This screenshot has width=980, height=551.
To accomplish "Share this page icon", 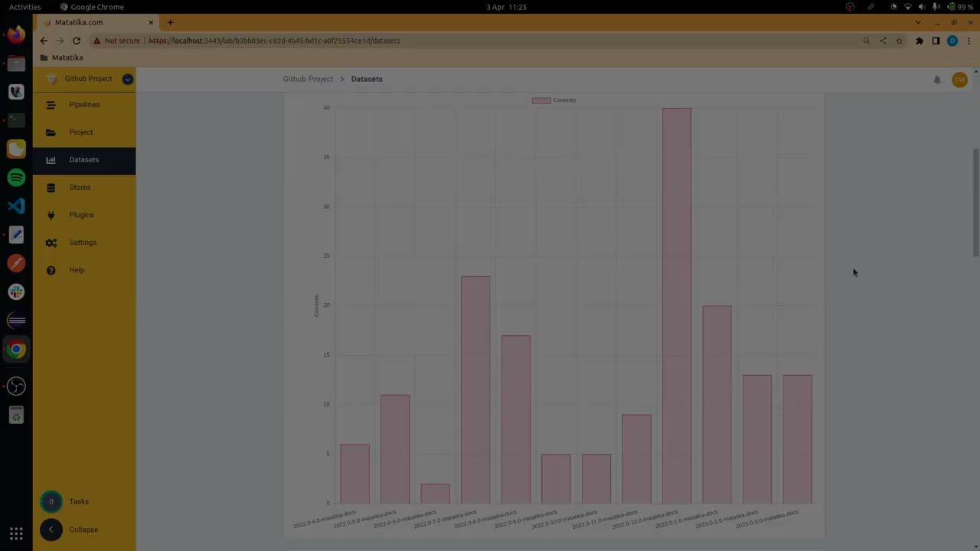I will click(883, 41).
